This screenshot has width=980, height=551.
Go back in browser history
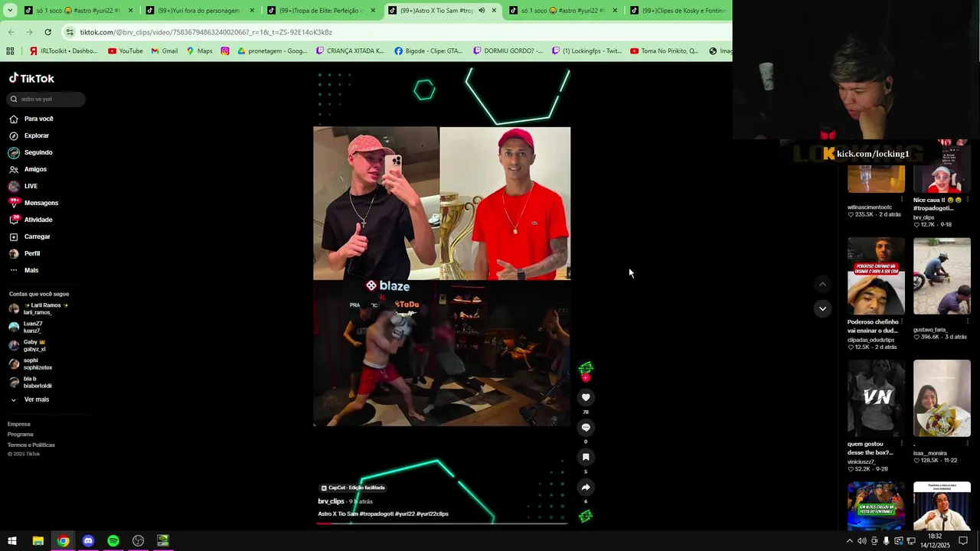tap(11, 32)
